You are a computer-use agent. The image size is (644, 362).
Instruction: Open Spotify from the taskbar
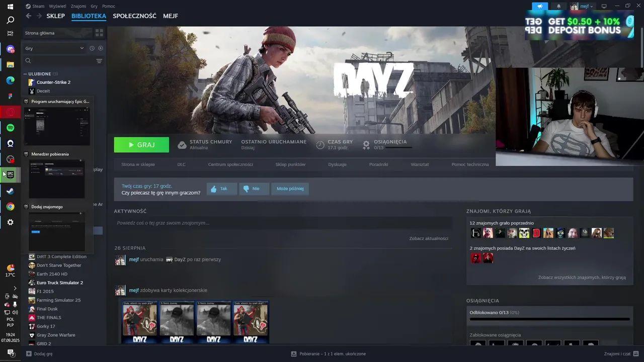[10, 128]
